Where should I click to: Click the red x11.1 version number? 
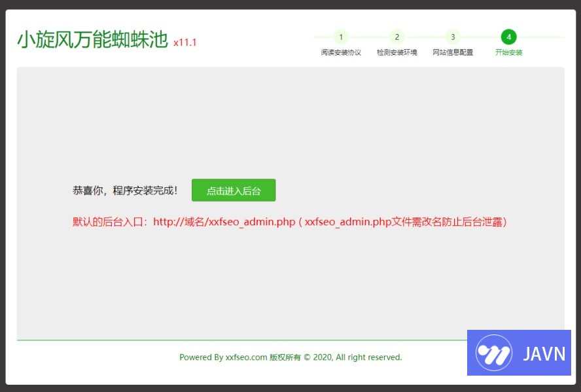tap(185, 43)
